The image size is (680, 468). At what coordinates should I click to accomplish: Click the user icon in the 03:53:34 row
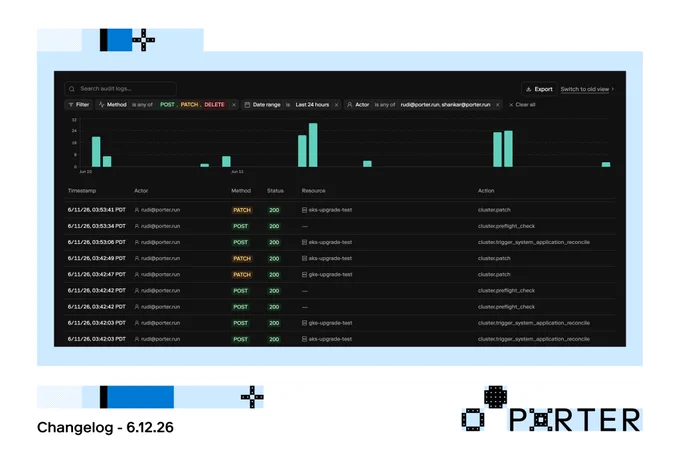click(x=137, y=226)
